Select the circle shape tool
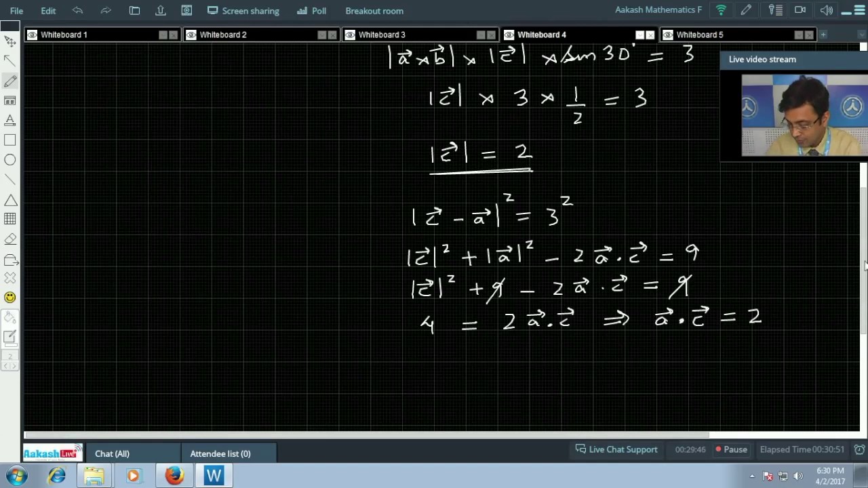The height and width of the screenshot is (488, 868). click(9, 160)
